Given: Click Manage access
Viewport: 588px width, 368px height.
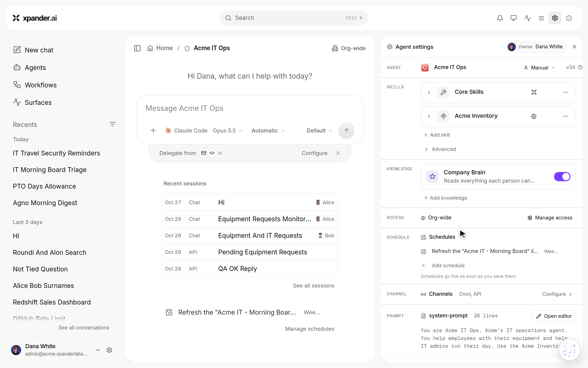Looking at the screenshot, I should point(550,218).
